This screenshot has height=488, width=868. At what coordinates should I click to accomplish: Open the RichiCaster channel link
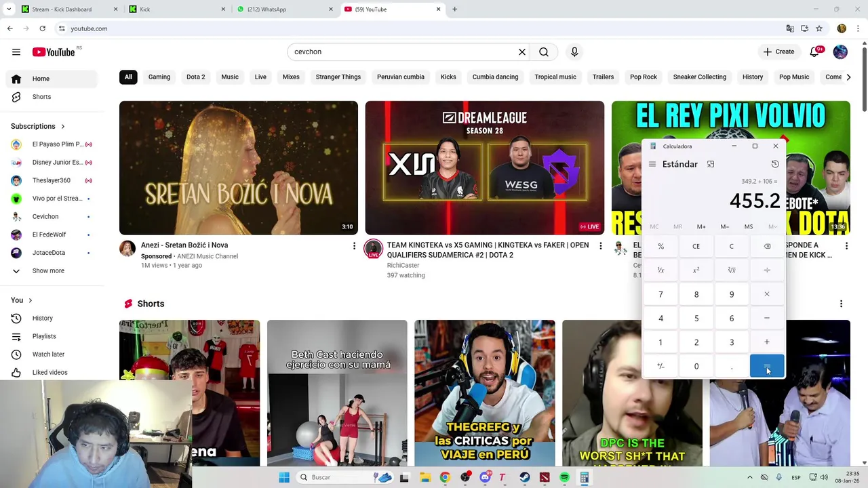403,265
